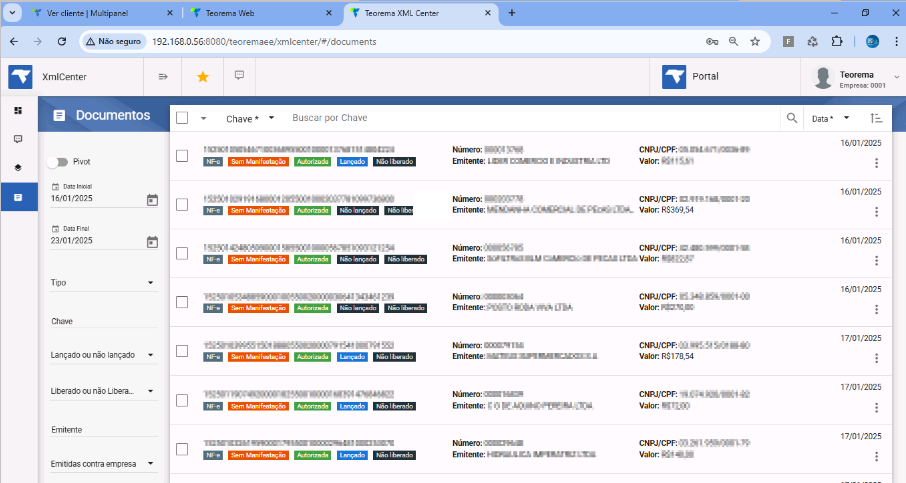Viewport: 906px width, 483px height.
Task: Switch to Teorema Web tab
Action: (260, 13)
